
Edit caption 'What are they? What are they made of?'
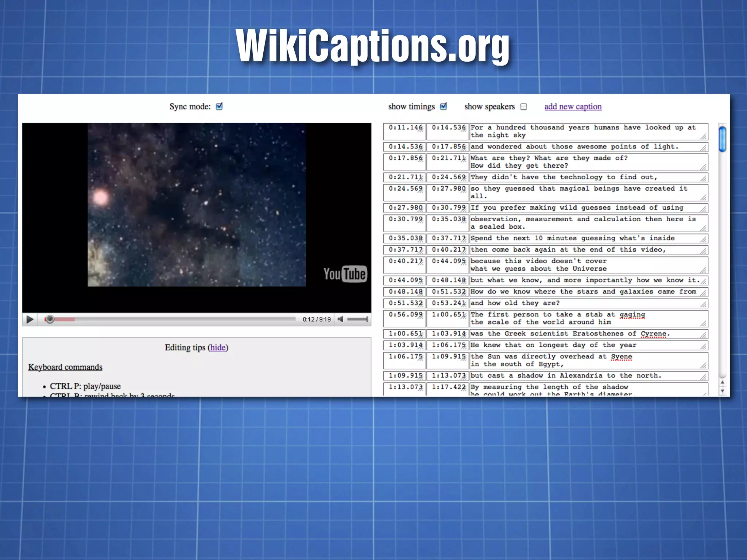589,162
